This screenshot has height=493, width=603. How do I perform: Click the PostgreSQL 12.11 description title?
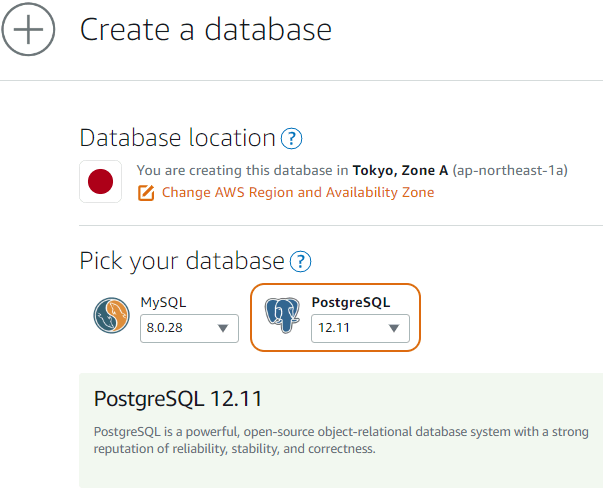(x=177, y=399)
